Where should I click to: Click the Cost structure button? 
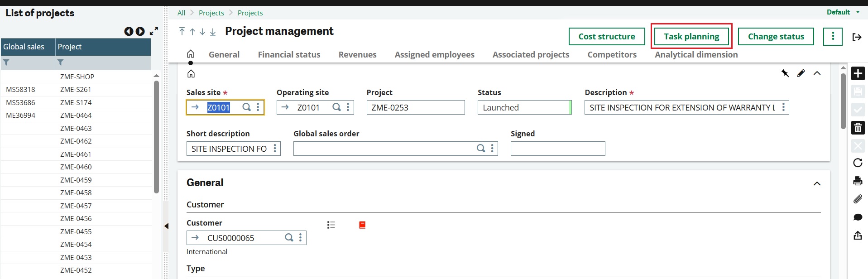tap(607, 36)
